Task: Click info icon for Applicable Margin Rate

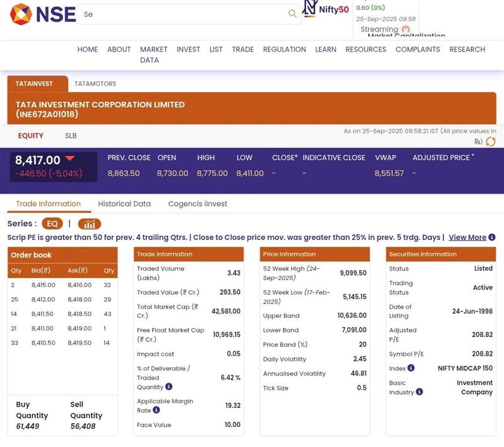Action: 156,410
